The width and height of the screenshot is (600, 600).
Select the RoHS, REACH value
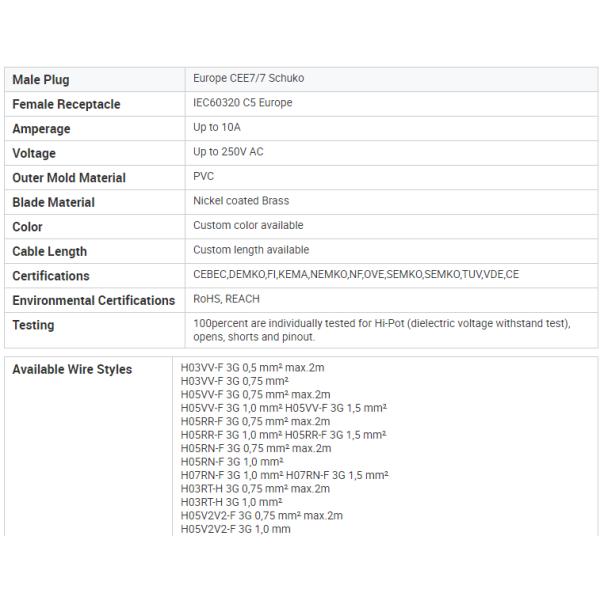pyautogui.click(x=229, y=299)
